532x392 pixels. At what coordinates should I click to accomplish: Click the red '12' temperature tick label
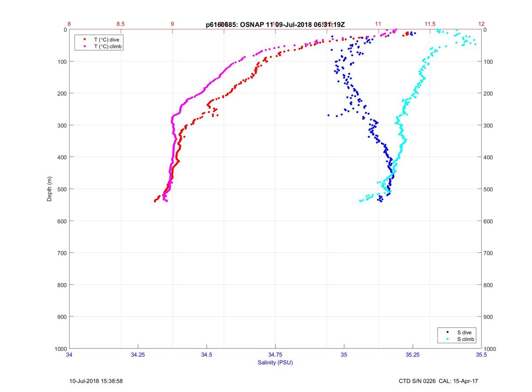pyautogui.click(x=481, y=24)
